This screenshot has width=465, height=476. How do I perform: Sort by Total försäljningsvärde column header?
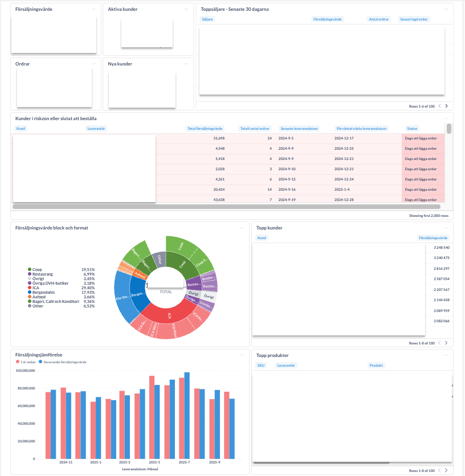[x=205, y=129]
